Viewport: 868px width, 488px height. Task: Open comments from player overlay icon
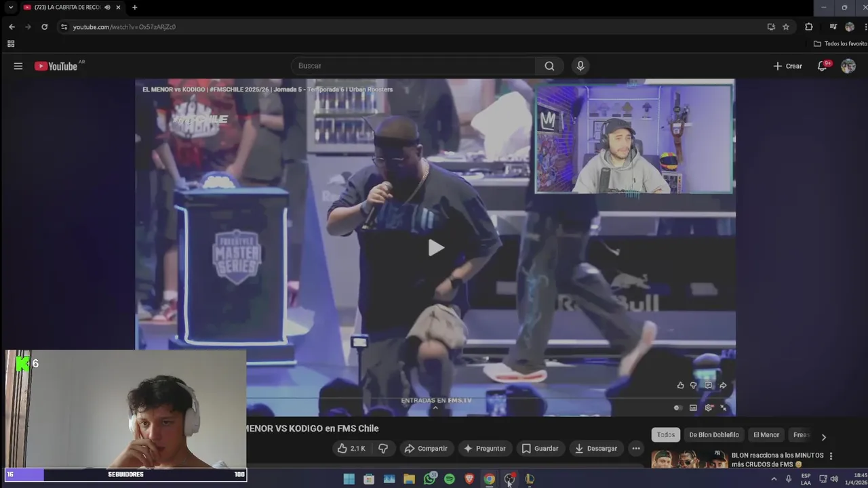(x=708, y=385)
